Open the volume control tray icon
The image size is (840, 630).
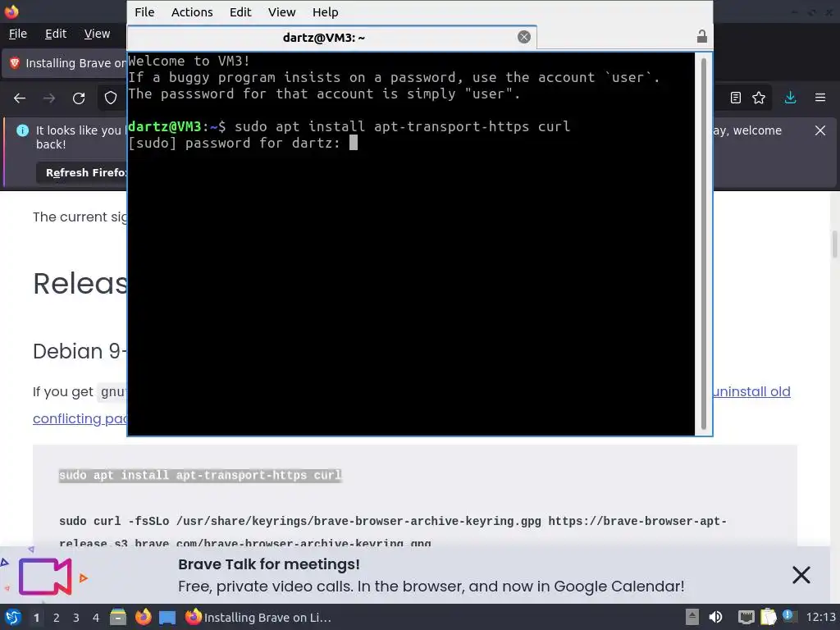point(715,617)
